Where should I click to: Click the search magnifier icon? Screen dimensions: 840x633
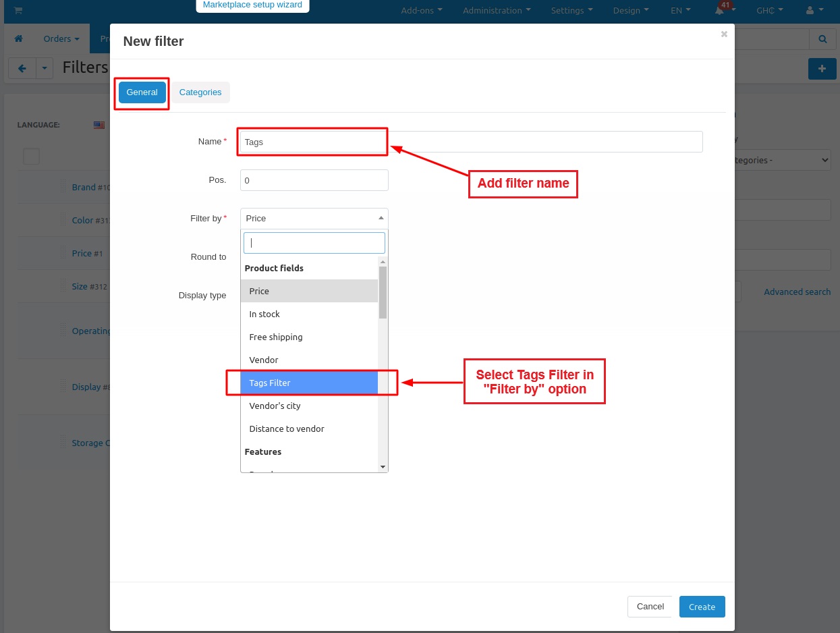(822, 39)
